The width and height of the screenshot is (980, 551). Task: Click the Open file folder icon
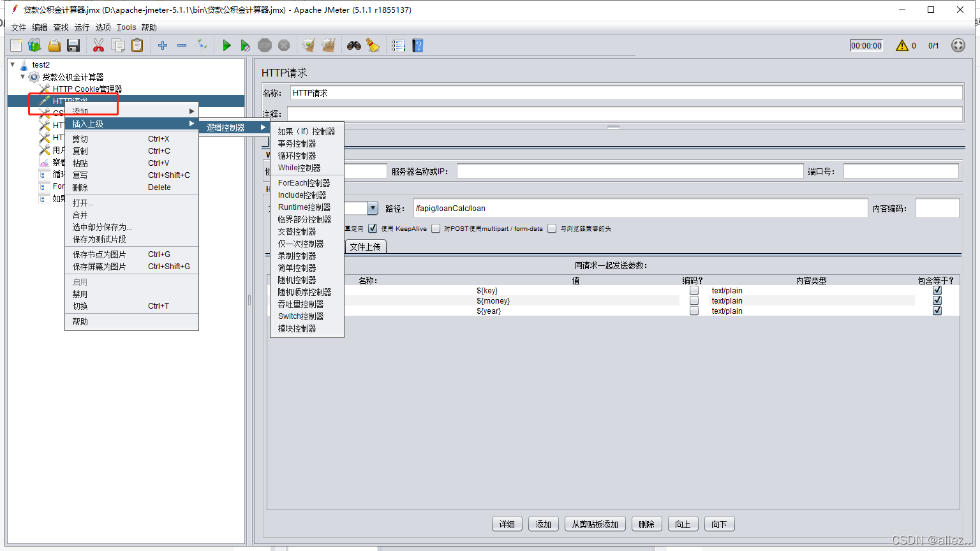pyautogui.click(x=54, y=45)
